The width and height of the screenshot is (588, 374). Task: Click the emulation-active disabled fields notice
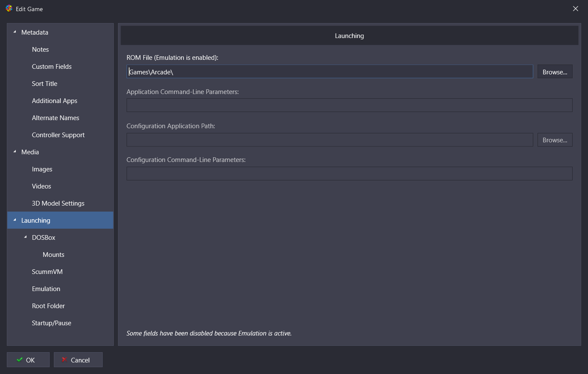[209, 333]
